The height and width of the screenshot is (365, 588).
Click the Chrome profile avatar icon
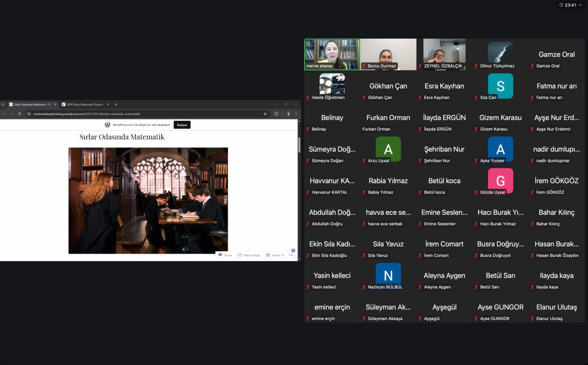coord(288,114)
